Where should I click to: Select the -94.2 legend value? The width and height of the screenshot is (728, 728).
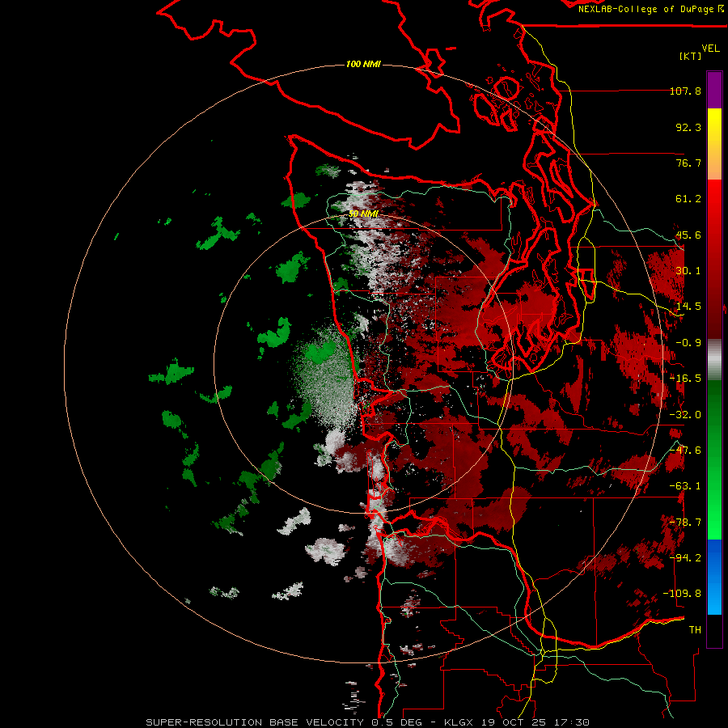click(685, 558)
